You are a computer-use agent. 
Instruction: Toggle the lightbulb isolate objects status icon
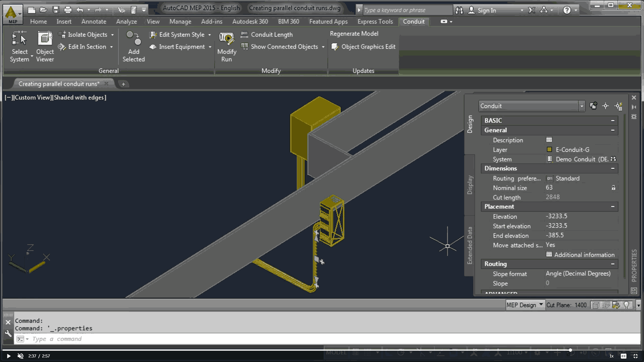[x=627, y=305]
